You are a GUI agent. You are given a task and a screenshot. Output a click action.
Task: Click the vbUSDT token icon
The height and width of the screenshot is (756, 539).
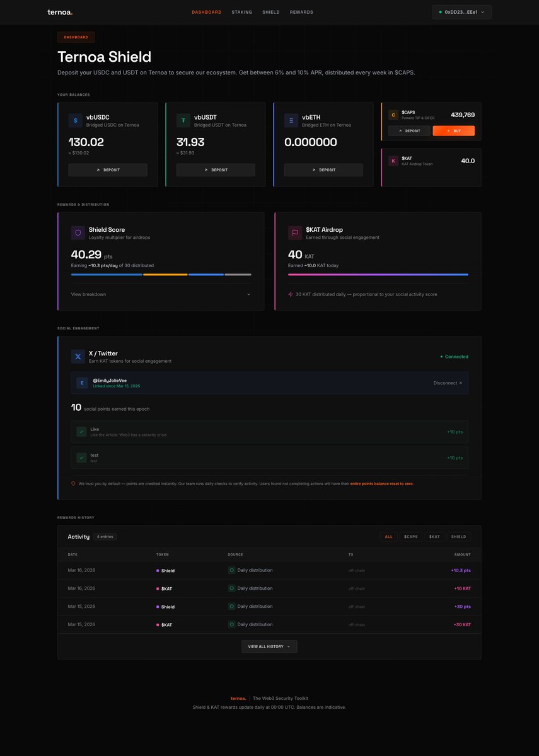click(183, 120)
